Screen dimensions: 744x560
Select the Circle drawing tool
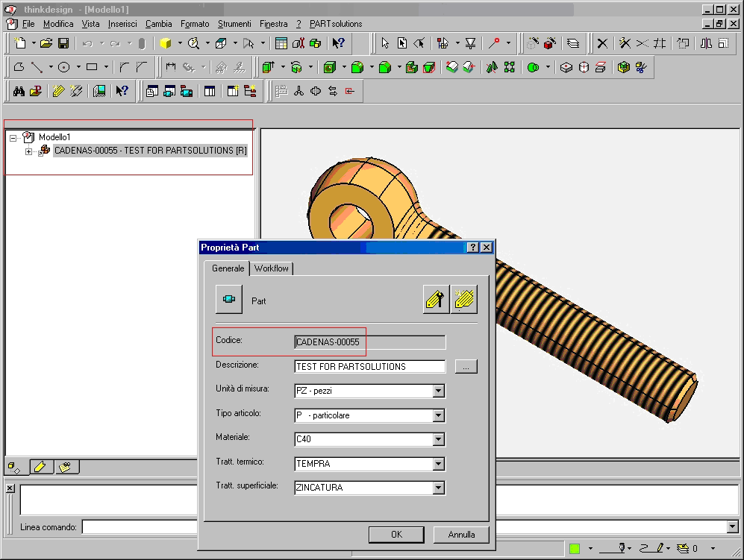(x=63, y=67)
